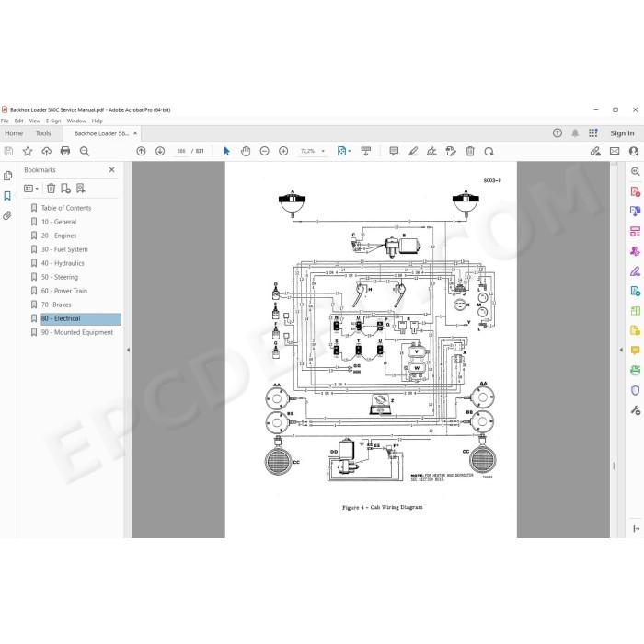Open the find text magnifier tool
Screen dimensions: 644x644
[x=85, y=151]
